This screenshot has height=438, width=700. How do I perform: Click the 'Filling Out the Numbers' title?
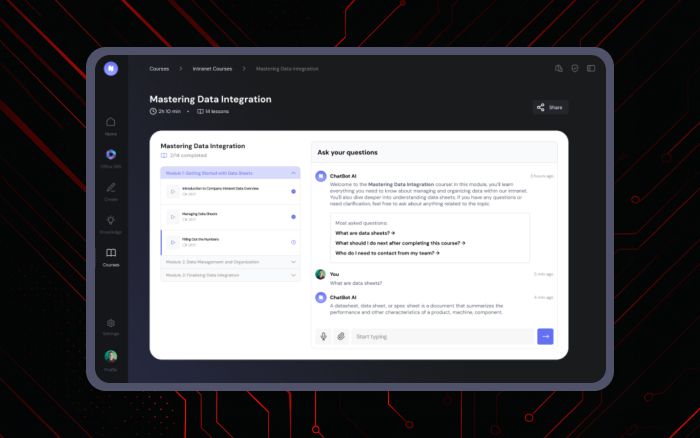coord(200,239)
